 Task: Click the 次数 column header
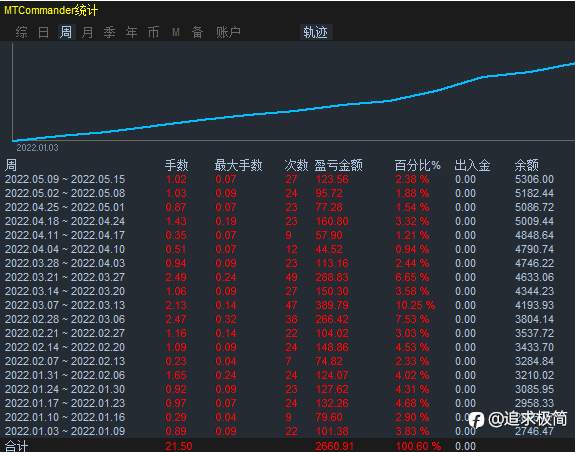296,165
